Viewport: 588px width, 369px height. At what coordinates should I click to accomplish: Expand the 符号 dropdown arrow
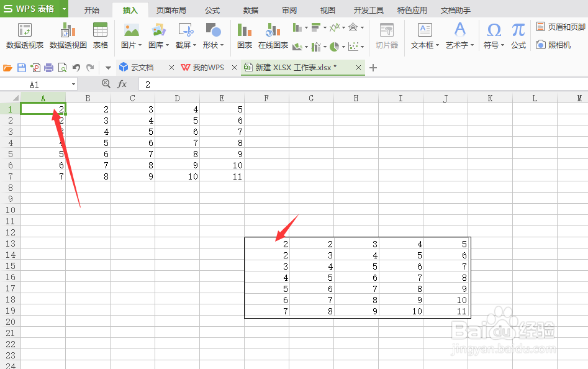click(502, 45)
